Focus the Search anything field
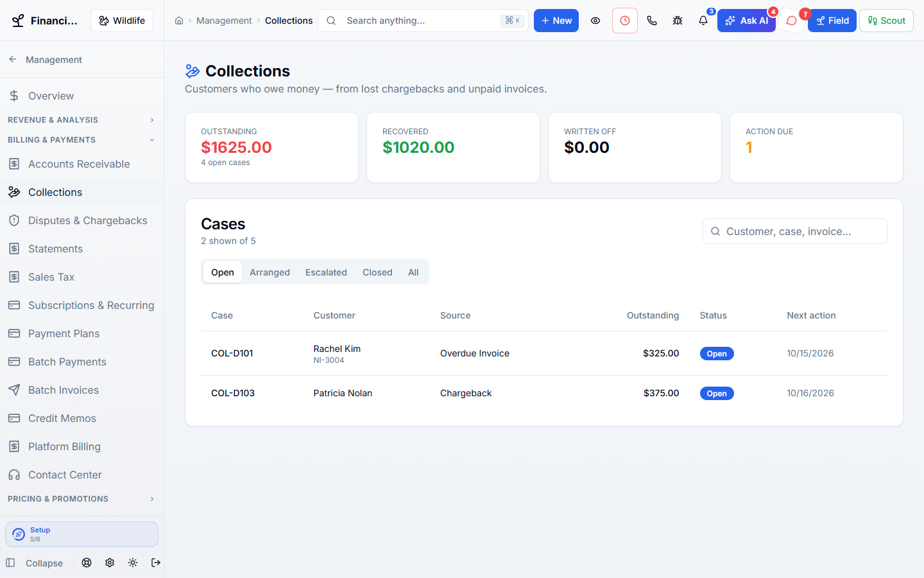924x578 pixels. coord(423,21)
